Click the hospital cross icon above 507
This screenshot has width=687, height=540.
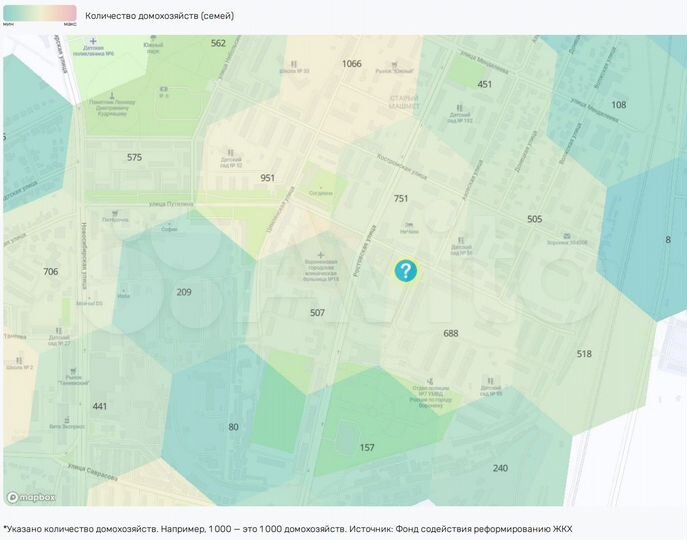[x=321, y=255]
